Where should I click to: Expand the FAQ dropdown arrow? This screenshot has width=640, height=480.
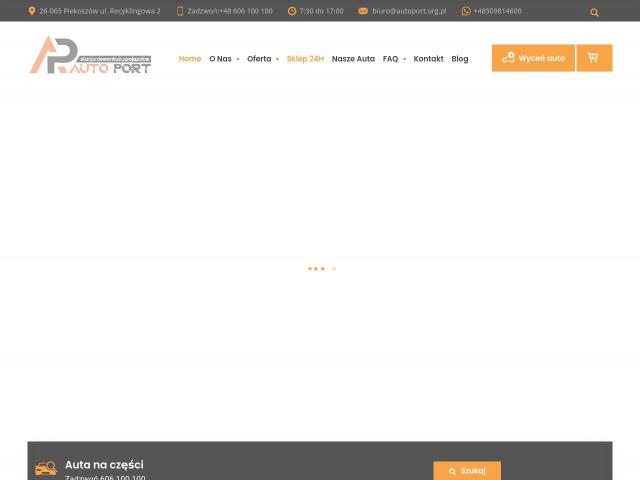pos(404,59)
